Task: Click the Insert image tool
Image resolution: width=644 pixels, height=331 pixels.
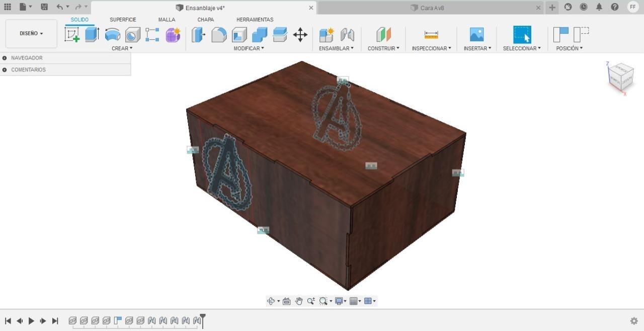Action: [476, 34]
